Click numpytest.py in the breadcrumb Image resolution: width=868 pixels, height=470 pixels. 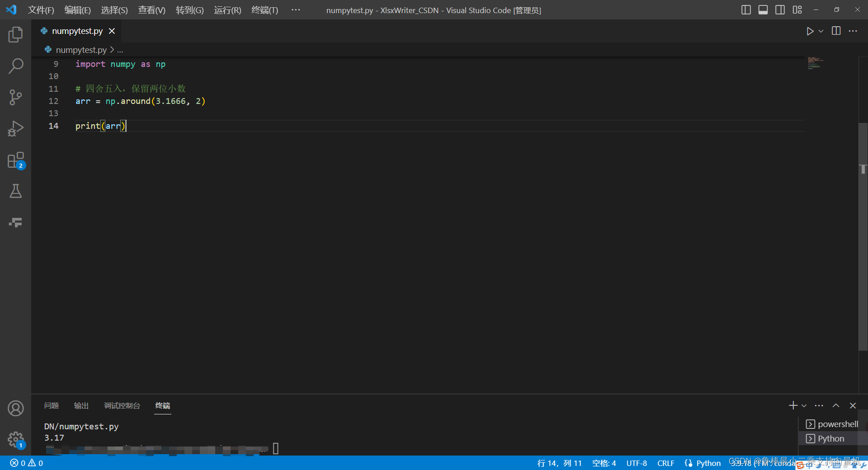click(81, 50)
